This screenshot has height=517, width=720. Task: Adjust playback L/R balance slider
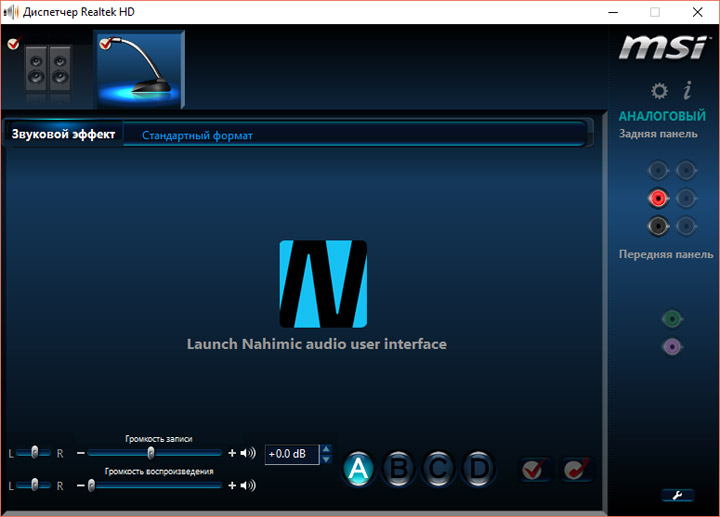[34, 485]
